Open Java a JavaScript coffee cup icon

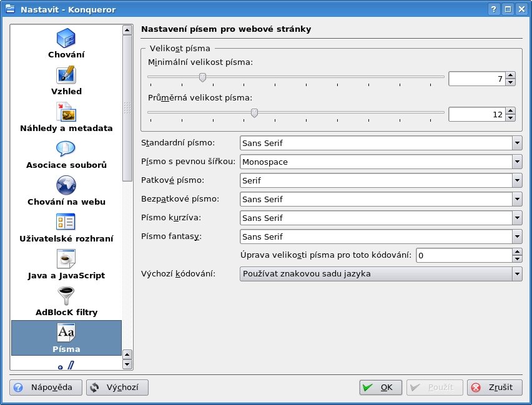pyautogui.click(x=66, y=259)
